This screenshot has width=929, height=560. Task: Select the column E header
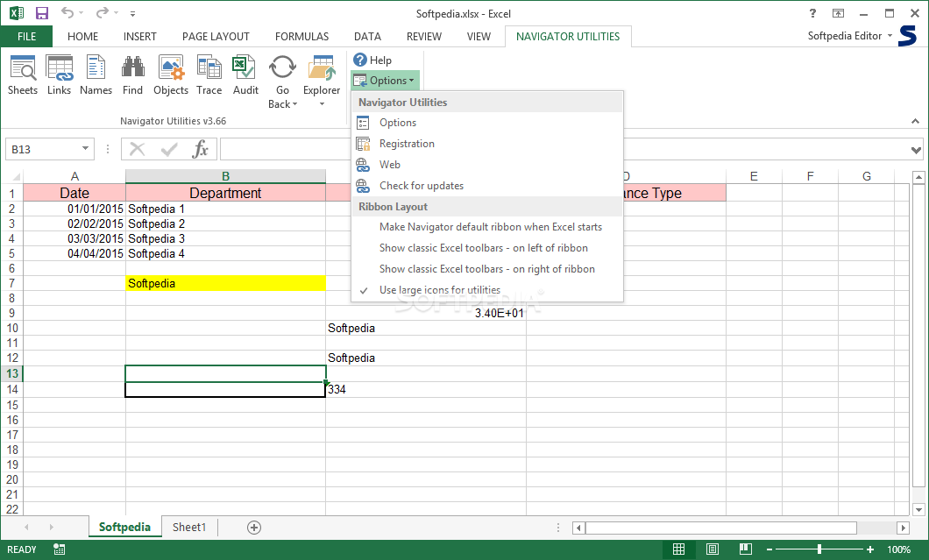click(754, 176)
